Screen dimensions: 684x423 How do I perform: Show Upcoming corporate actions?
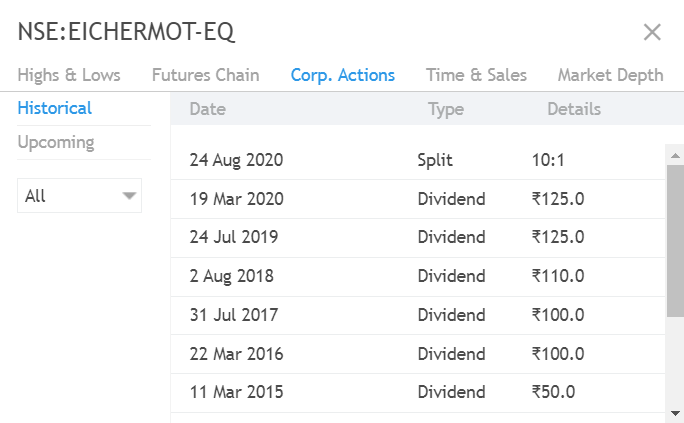(56, 142)
